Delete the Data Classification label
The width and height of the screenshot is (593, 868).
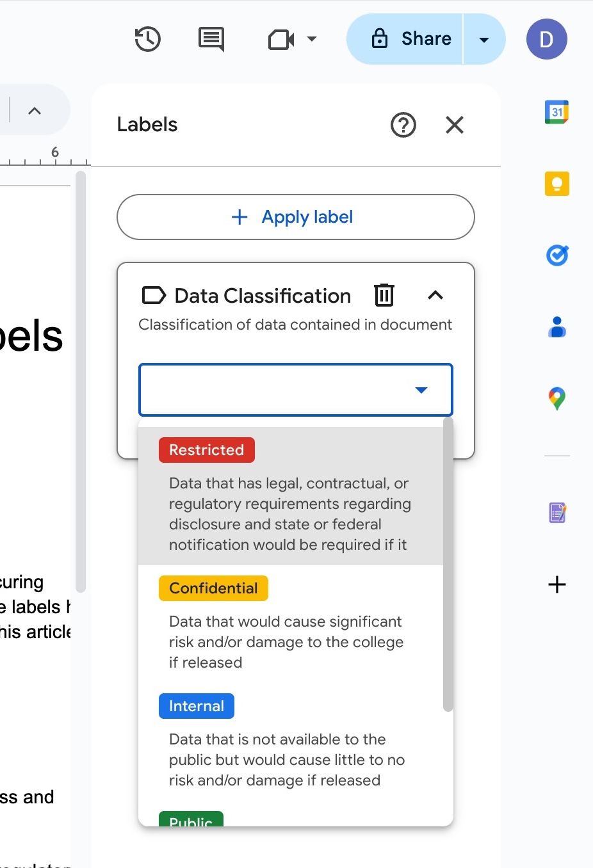pyautogui.click(x=384, y=295)
